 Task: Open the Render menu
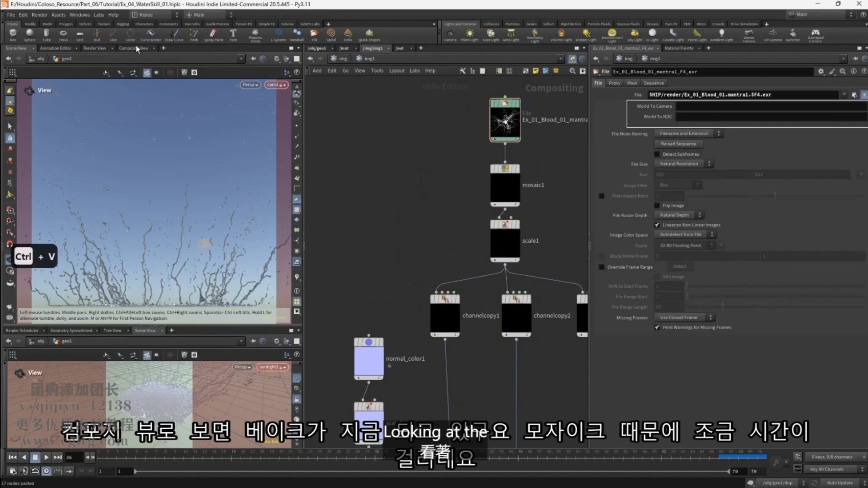39,15
